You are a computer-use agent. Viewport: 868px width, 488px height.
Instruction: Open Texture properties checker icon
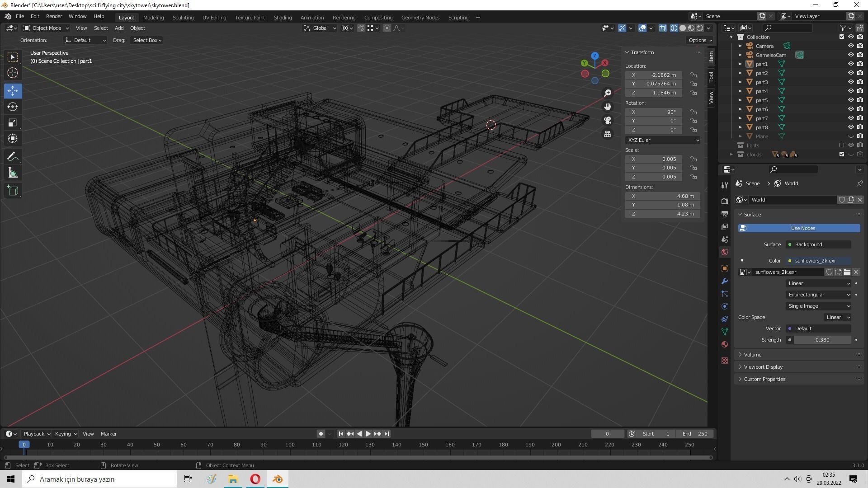725,361
